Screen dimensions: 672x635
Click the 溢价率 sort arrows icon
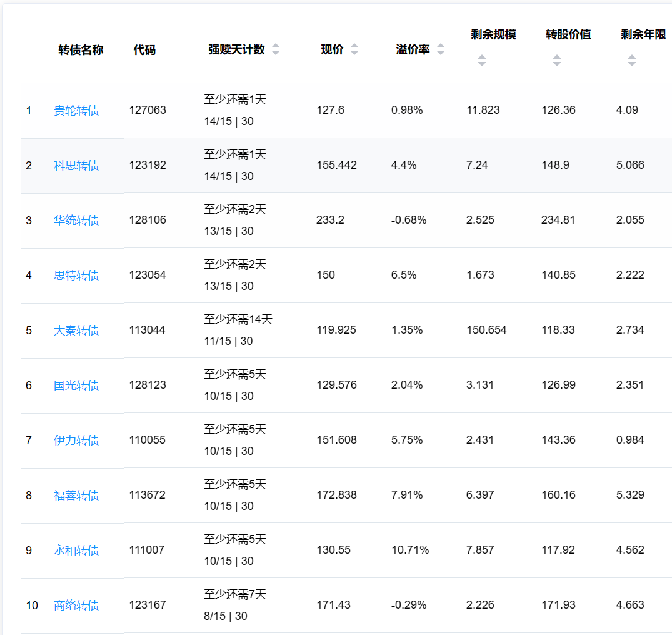point(441,50)
